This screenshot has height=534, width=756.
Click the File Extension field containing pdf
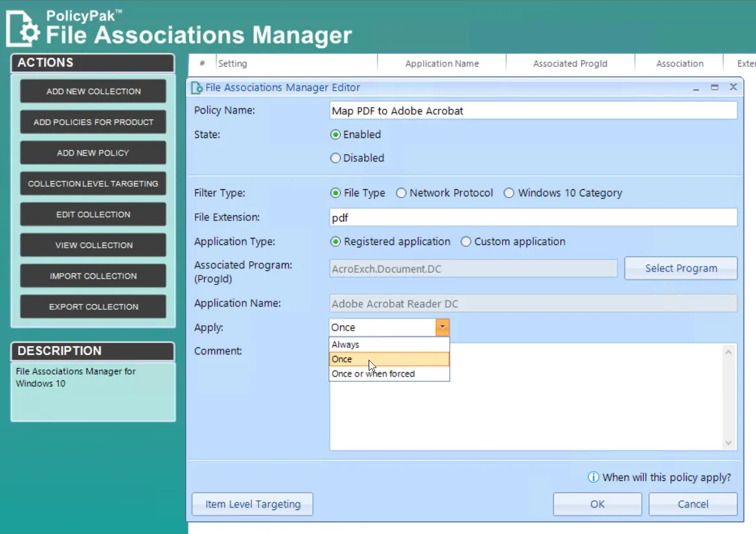click(x=533, y=218)
